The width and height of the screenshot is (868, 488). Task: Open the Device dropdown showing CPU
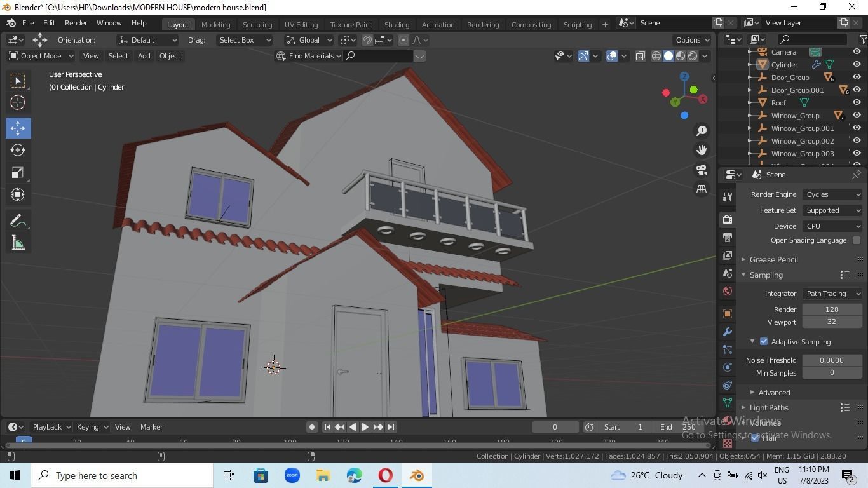coord(832,226)
